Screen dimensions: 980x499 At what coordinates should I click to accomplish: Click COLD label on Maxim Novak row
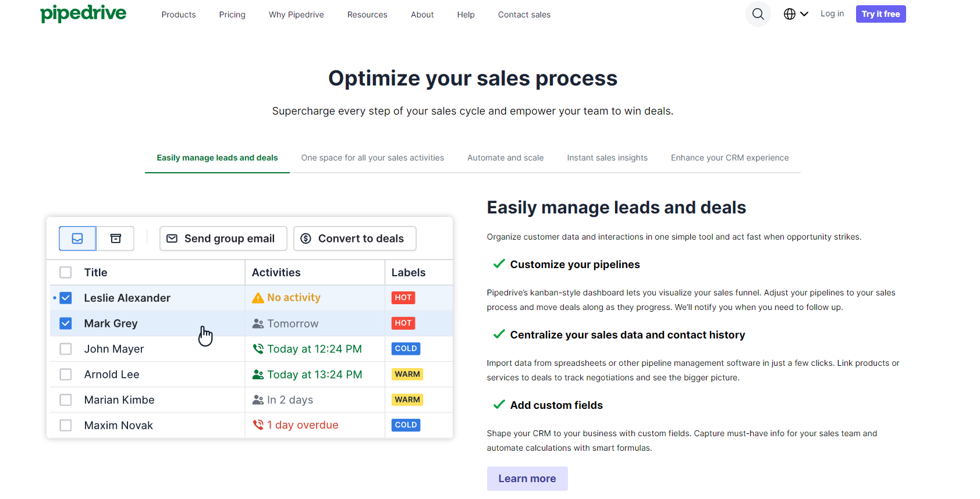(406, 425)
